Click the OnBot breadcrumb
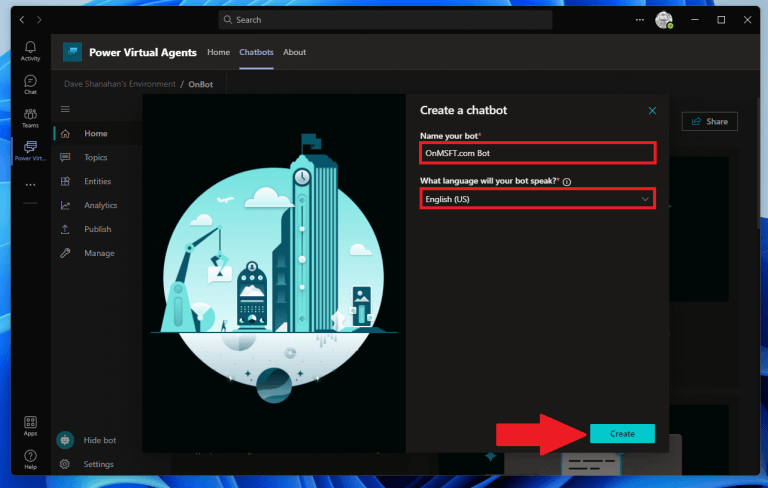This screenshot has height=488, width=768. 201,84
